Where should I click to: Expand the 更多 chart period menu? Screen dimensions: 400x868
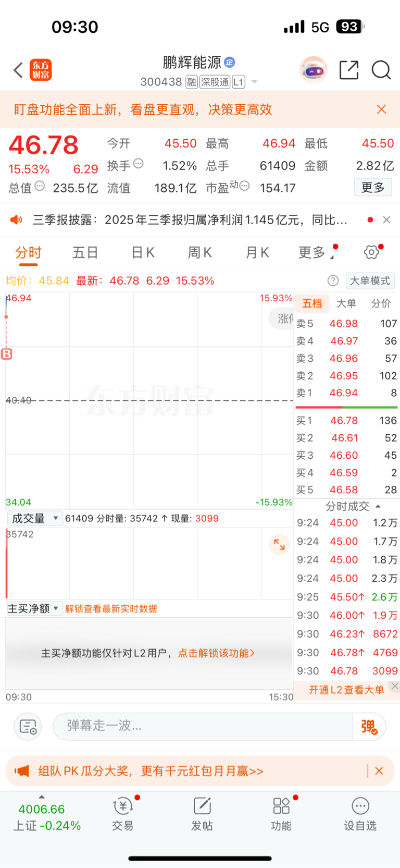(x=316, y=253)
